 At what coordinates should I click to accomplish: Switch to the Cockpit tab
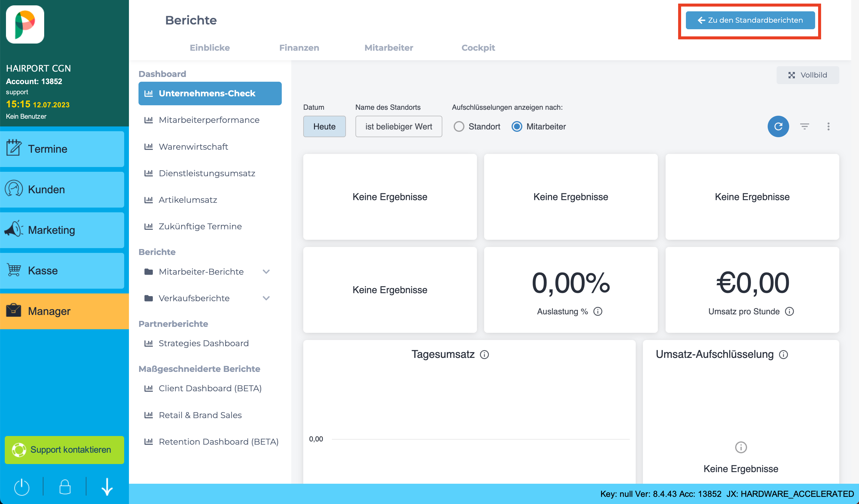click(478, 47)
